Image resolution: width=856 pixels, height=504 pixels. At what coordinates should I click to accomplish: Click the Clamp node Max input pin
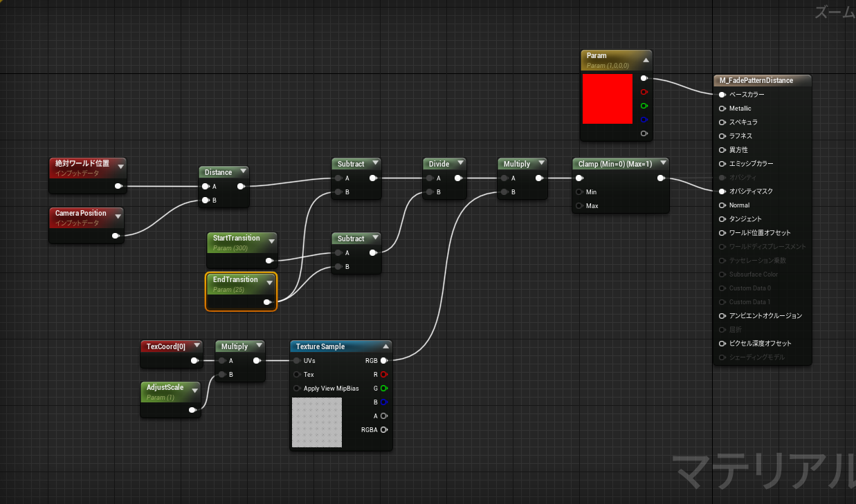tap(579, 205)
